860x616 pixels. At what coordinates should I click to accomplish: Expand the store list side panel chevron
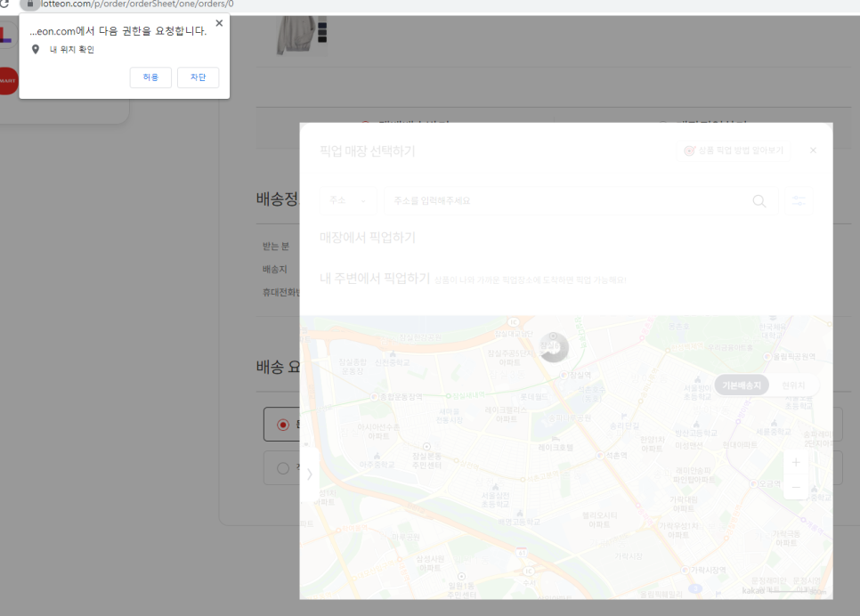[x=309, y=474]
